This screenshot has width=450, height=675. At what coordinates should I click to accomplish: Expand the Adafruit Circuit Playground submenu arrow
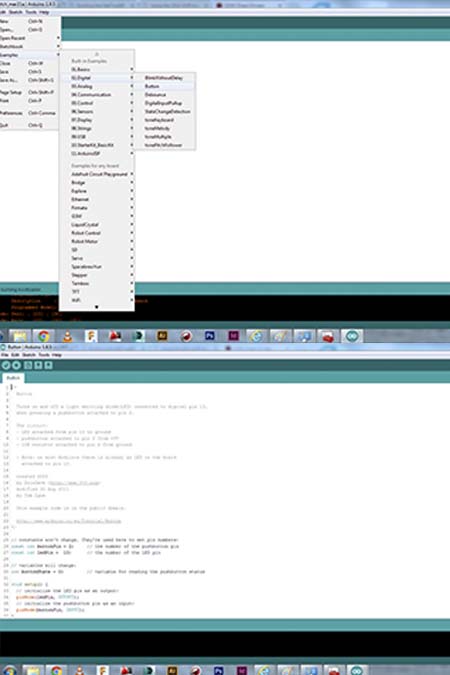tap(132, 174)
